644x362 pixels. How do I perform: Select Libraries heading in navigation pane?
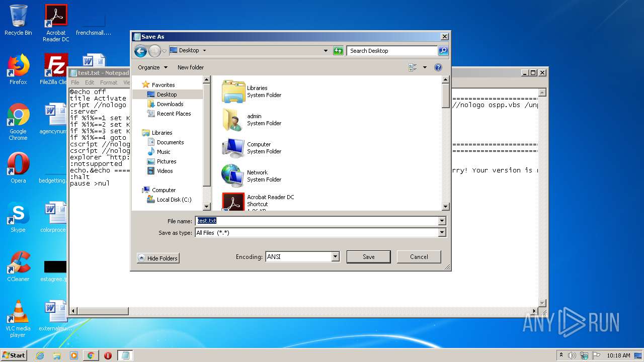coord(162,133)
